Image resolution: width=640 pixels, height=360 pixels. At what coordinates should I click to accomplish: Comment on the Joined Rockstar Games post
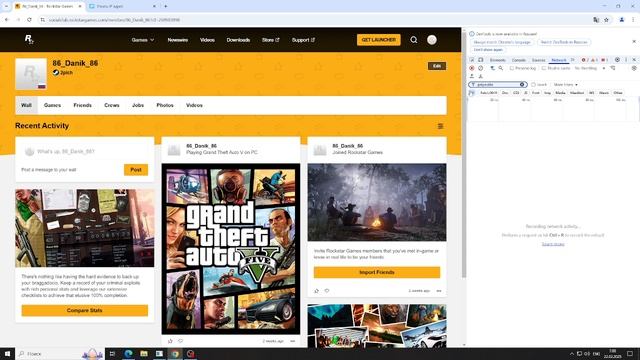(327, 291)
